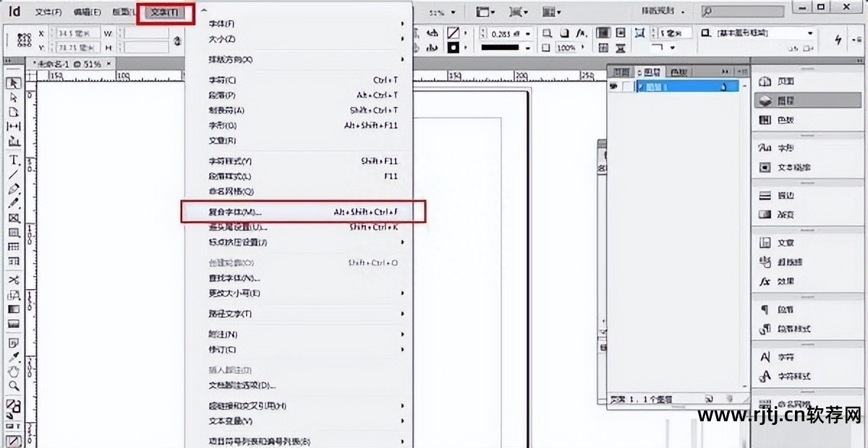868x448 pixels.
Task: Select the Page tool in toolbox
Action: [x=14, y=112]
